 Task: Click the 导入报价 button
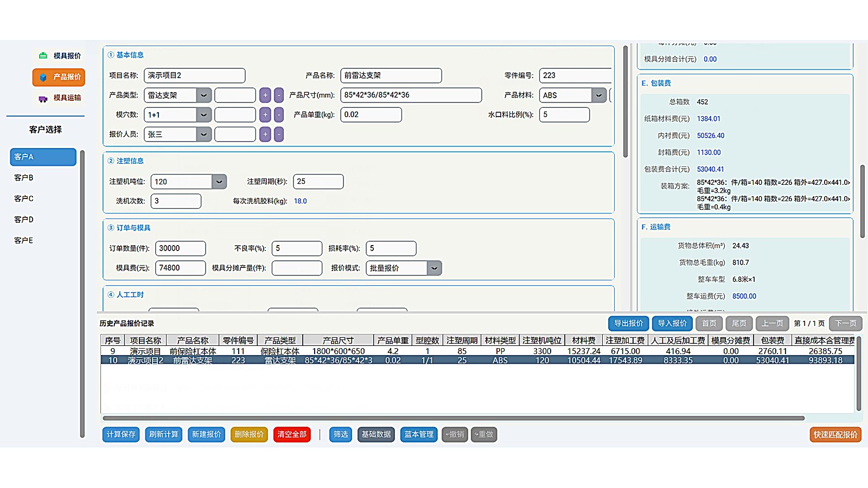[x=672, y=324]
